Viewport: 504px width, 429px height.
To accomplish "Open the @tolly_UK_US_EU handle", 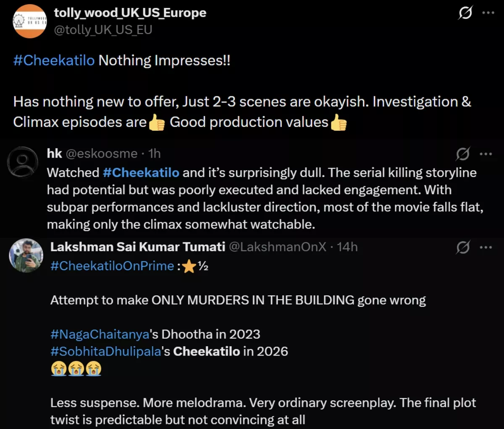I will 103,30.
